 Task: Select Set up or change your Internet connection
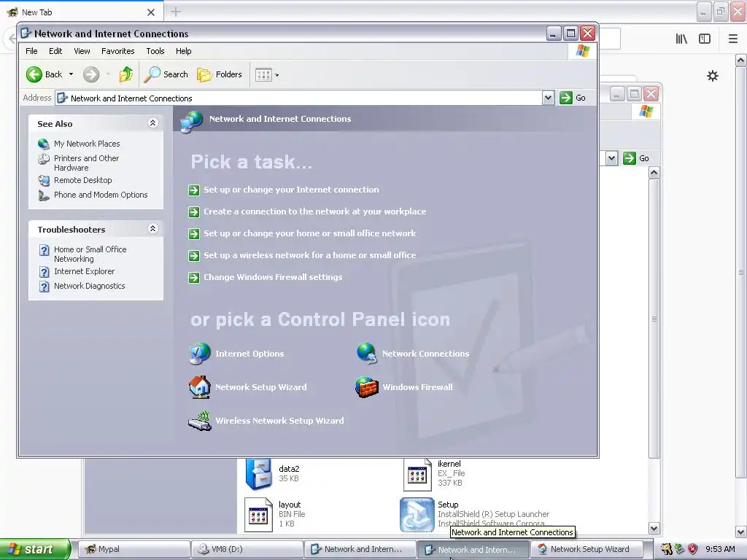tap(291, 190)
